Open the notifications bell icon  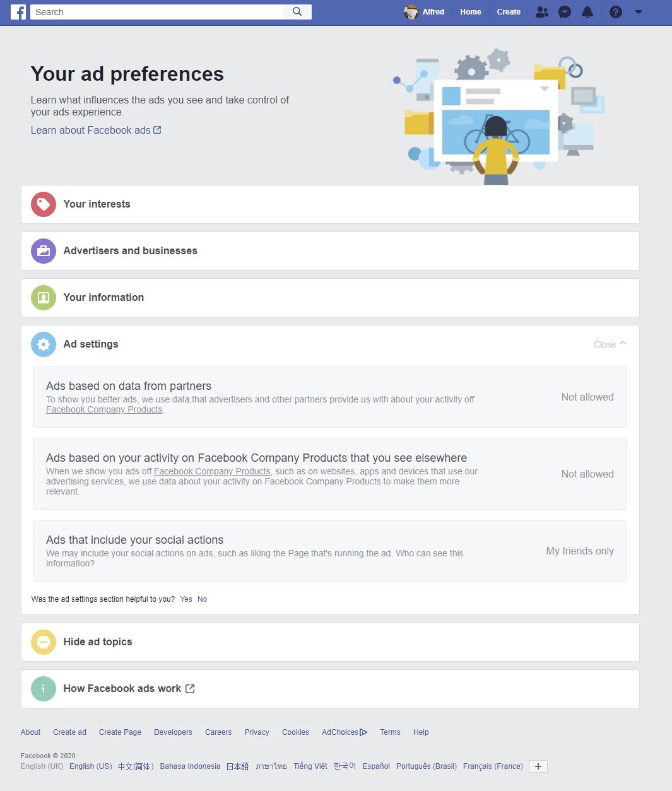(587, 12)
